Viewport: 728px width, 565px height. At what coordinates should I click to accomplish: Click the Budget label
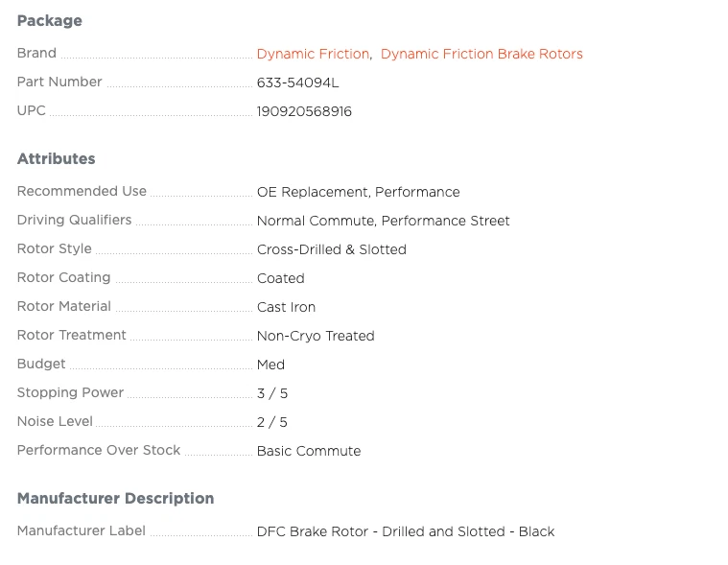pos(41,365)
